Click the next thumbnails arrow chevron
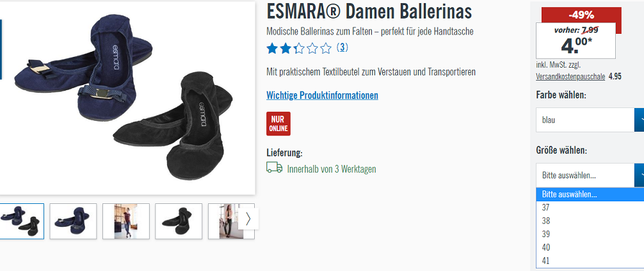This screenshot has height=271, width=644. click(248, 219)
